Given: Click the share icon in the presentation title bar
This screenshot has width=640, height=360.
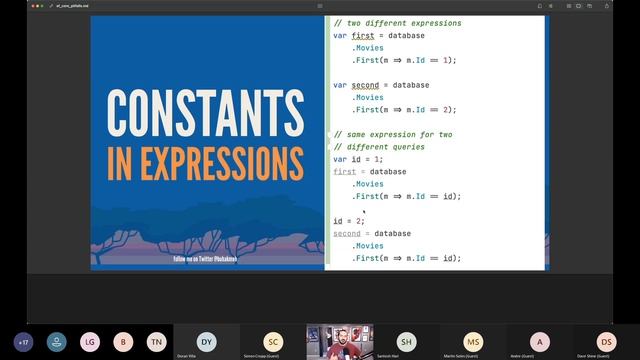Looking at the screenshot, I should (x=607, y=6).
